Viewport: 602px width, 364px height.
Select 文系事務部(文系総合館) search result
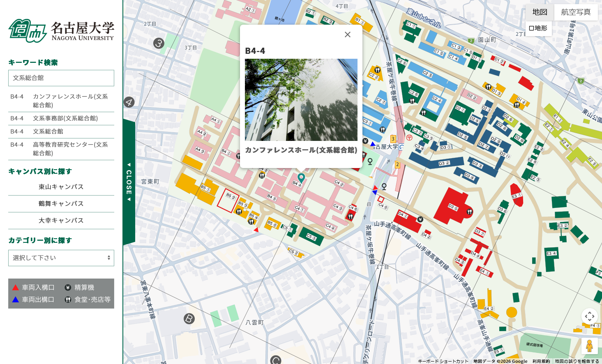[x=65, y=118]
